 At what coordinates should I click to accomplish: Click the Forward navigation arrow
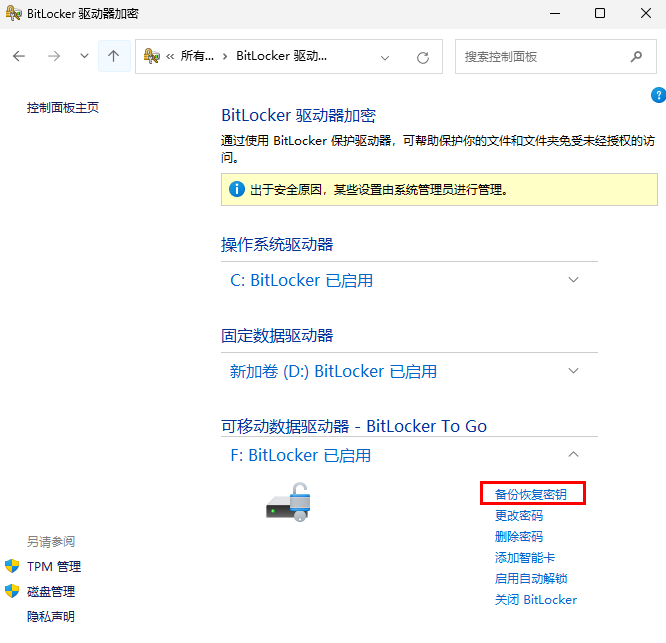(54, 57)
